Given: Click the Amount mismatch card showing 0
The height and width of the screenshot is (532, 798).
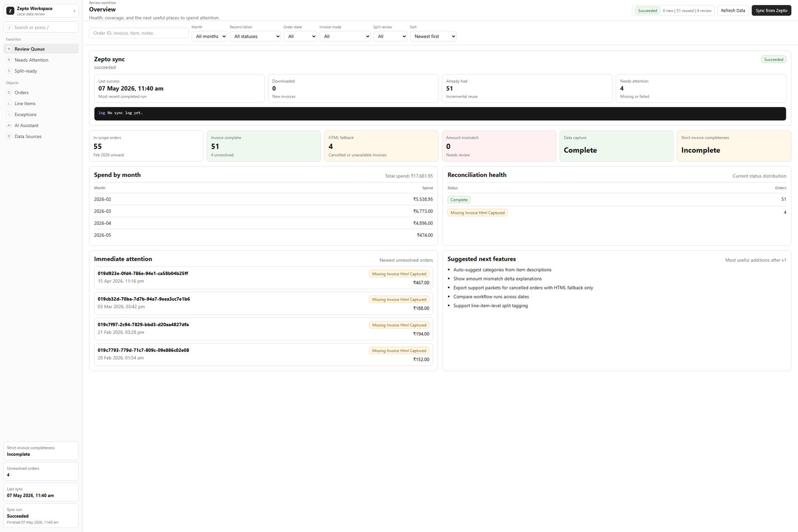Looking at the screenshot, I should [x=499, y=146].
